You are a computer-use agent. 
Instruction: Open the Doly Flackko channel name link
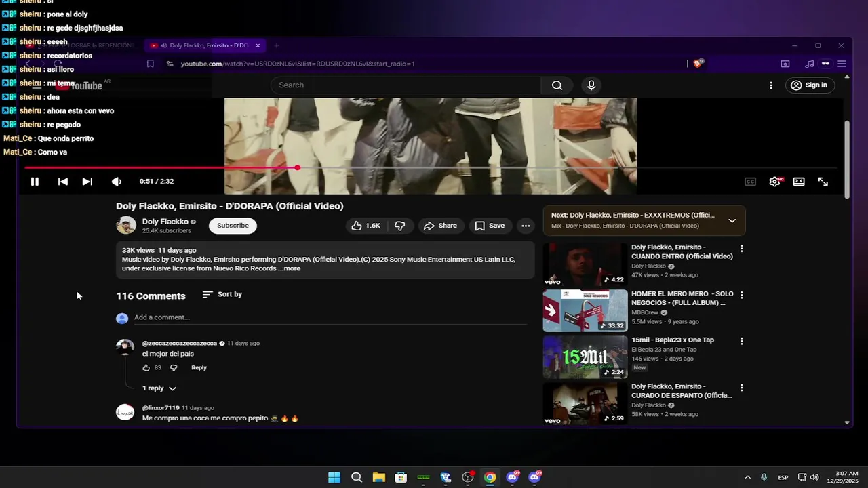[165, 222]
